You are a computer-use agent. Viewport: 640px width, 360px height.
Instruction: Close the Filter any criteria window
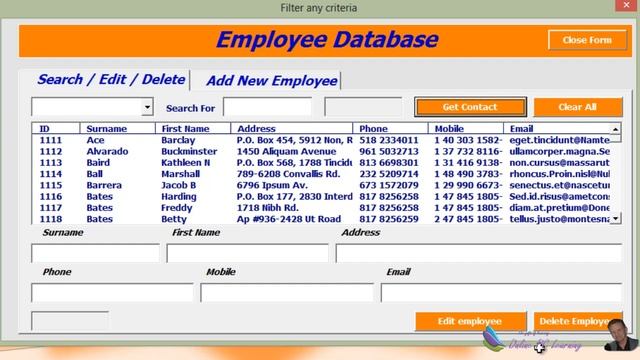[627, 5]
